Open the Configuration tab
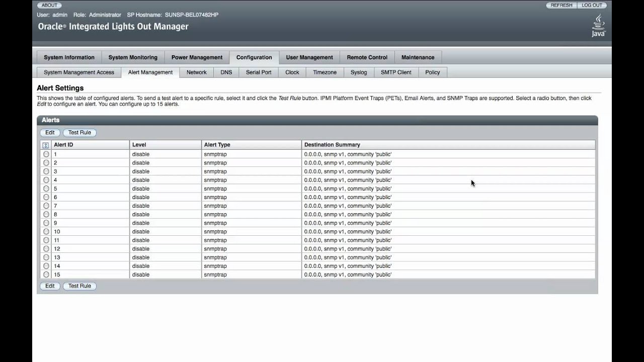The image size is (644, 362). coord(254,57)
